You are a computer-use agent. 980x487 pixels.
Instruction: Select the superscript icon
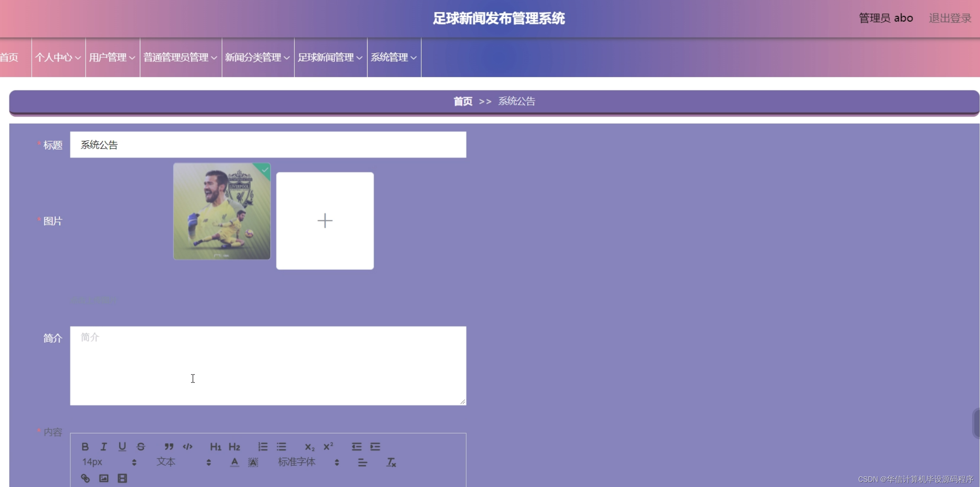pyautogui.click(x=328, y=446)
